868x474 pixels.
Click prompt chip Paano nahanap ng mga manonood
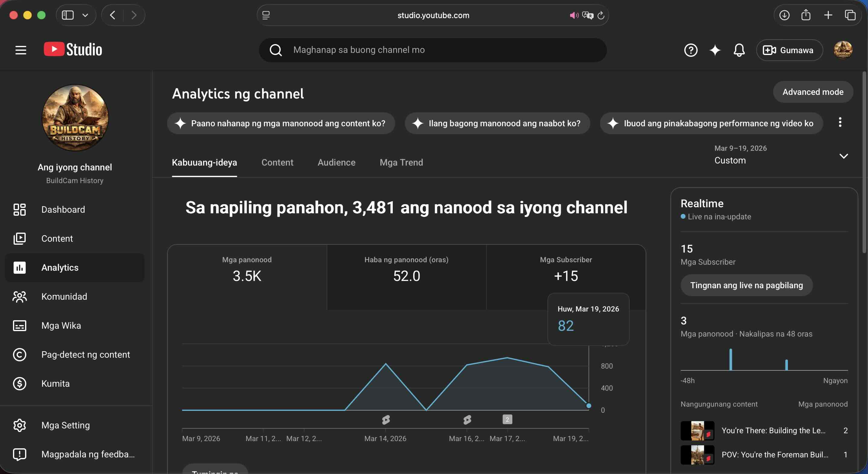(281, 123)
